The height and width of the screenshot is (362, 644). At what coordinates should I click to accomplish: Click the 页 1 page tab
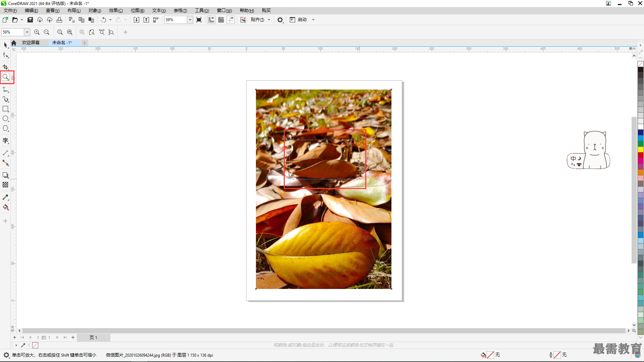tap(93, 338)
